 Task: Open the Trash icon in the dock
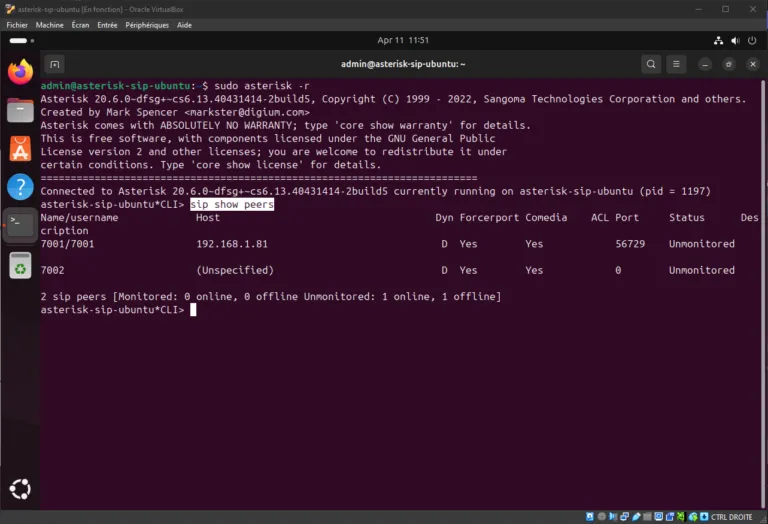tap(20, 265)
